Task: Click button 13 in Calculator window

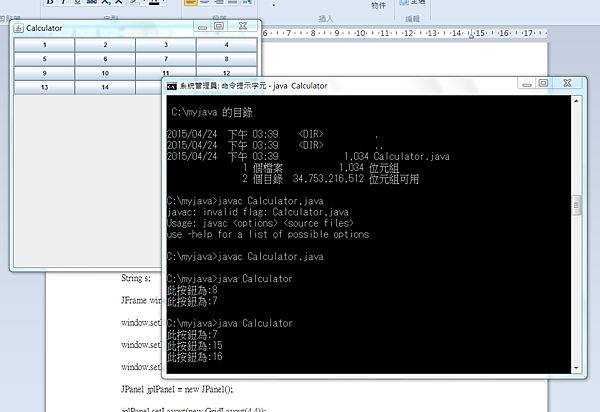Action: (x=44, y=87)
